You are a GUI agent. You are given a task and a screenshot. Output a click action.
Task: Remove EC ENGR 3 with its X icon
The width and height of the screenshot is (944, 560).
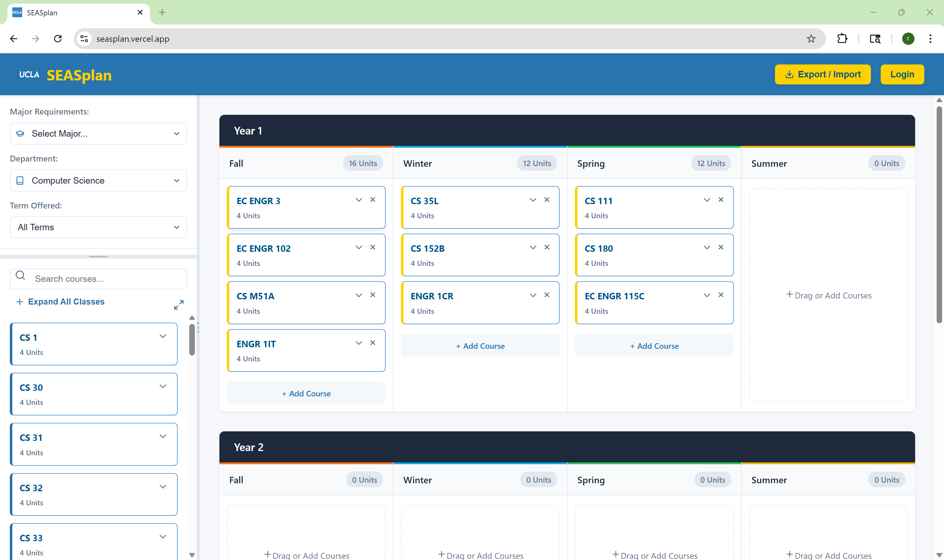point(372,200)
